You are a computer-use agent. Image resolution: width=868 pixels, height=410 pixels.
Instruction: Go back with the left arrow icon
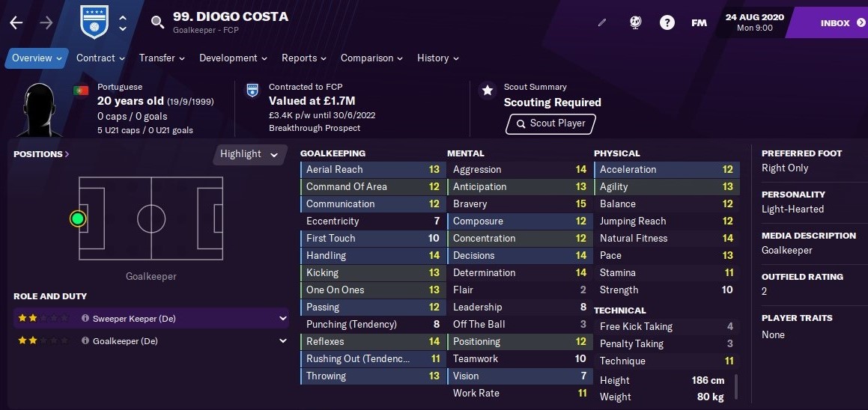tap(16, 22)
